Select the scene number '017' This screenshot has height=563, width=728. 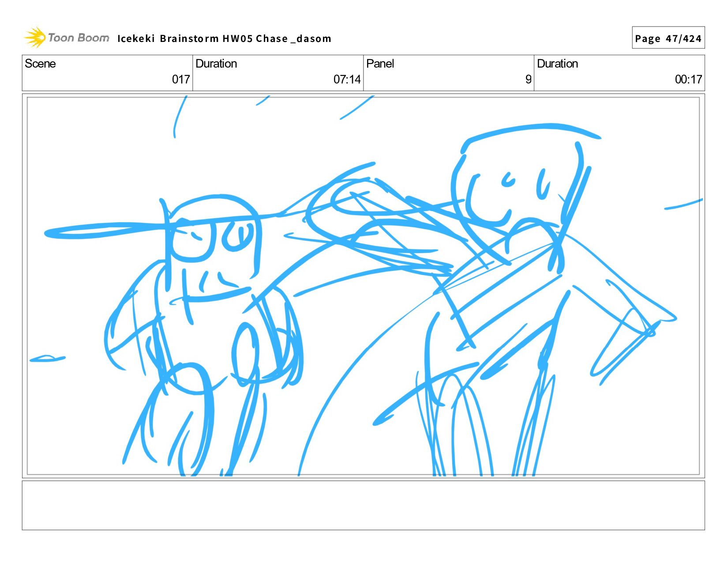(x=181, y=79)
